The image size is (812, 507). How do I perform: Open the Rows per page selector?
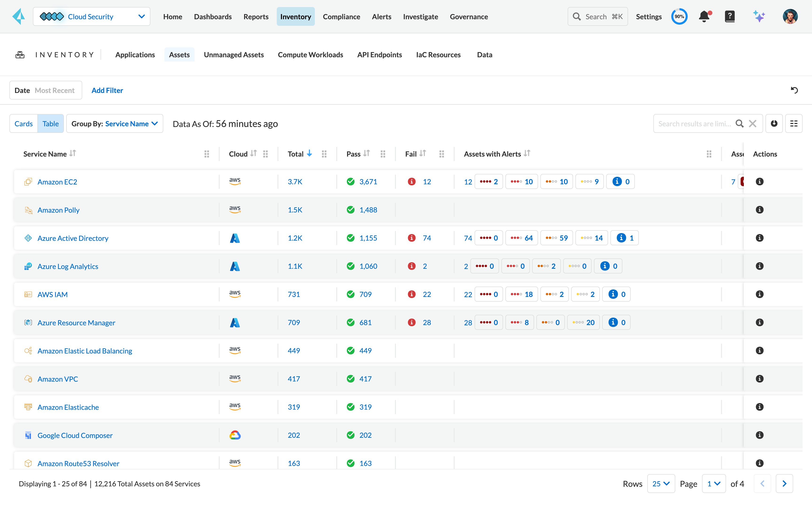point(661,484)
